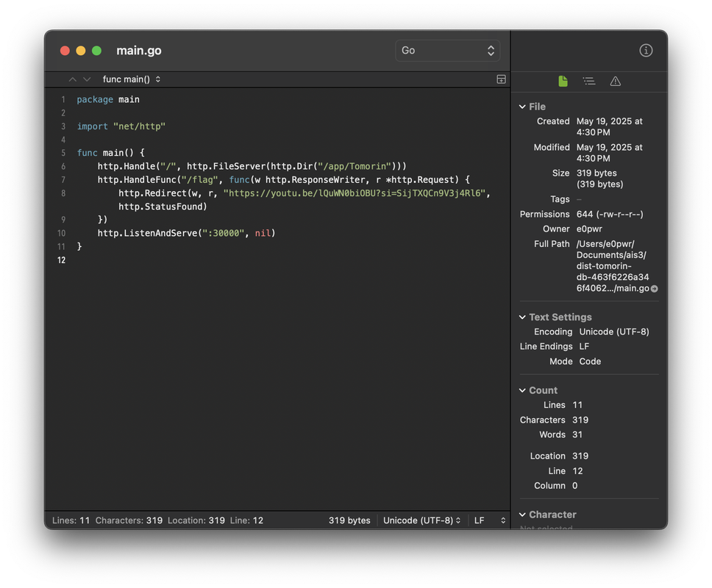This screenshot has height=588, width=712.
Task: Click Words count value 31
Action: click(577, 434)
